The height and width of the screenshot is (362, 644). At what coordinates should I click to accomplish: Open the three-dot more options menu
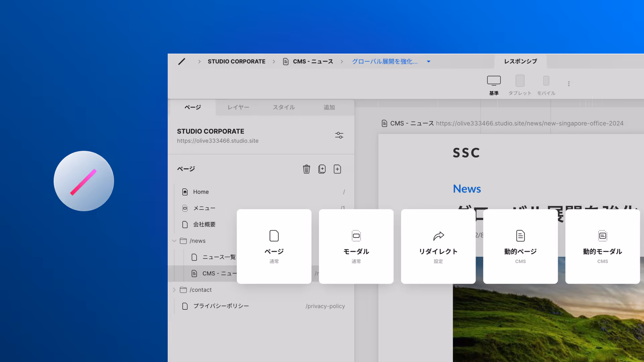(569, 84)
